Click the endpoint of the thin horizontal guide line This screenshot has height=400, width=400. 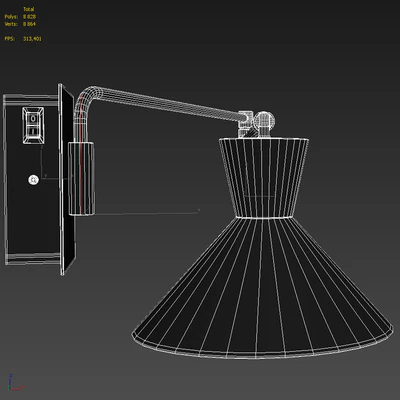[x=199, y=210]
